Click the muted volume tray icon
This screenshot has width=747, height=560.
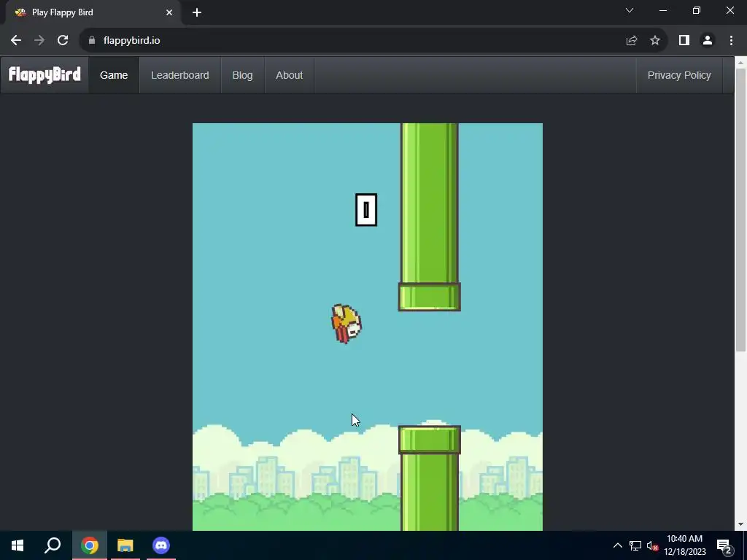click(x=652, y=545)
